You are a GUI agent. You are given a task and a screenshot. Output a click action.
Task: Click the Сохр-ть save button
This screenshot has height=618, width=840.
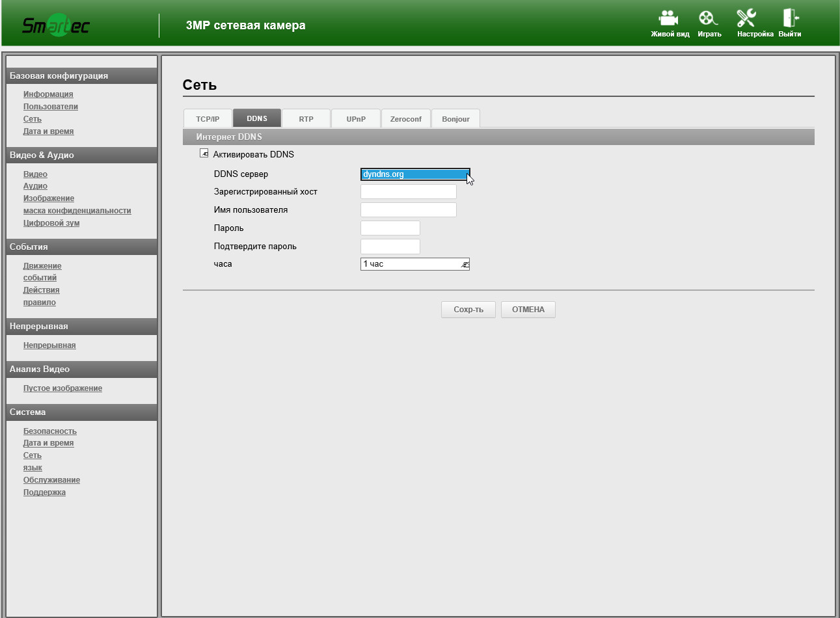pos(468,310)
